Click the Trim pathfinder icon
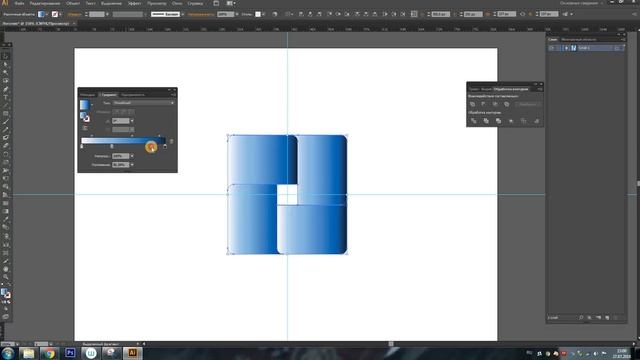Image resolution: width=640 pixels, height=360 pixels. 486,121
